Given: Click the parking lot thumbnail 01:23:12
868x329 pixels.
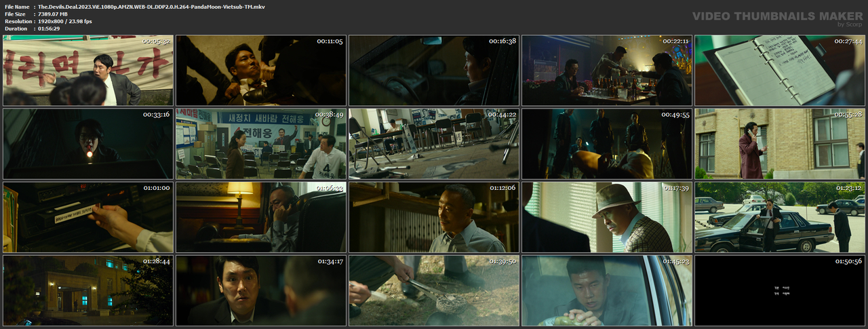Looking at the screenshot, I should [x=780, y=217].
